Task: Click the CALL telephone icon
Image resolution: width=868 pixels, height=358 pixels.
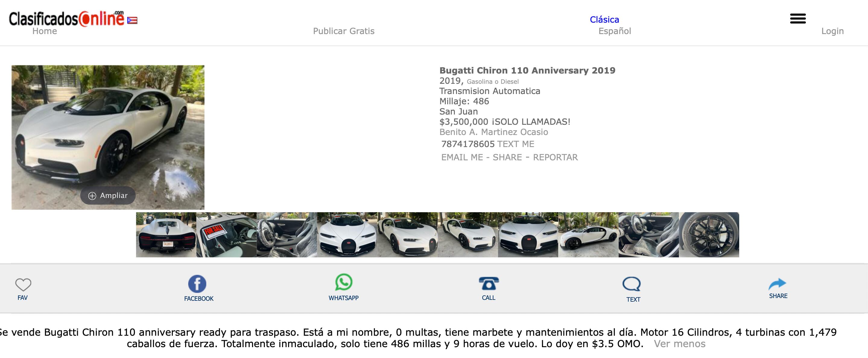Action: pos(489,284)
